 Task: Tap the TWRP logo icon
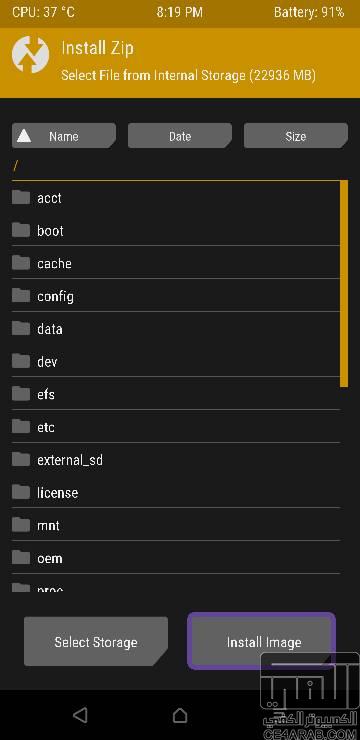[x=31, y=54]
